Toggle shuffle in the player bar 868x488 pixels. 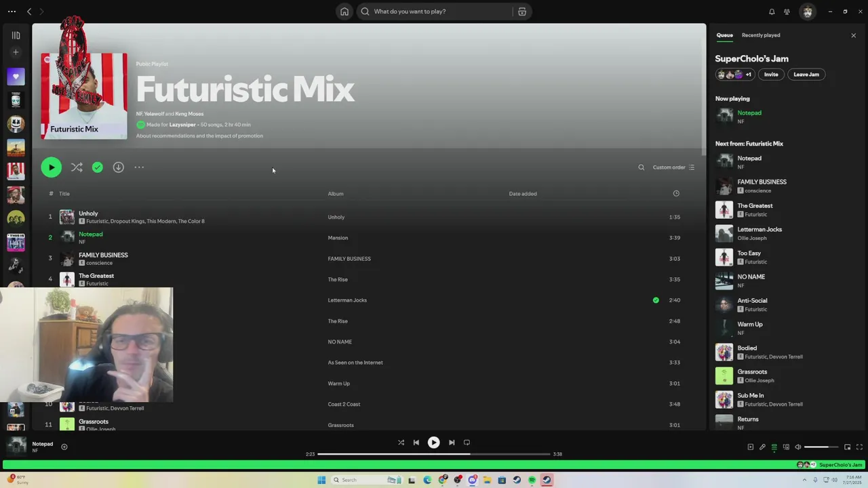[x=401, y=443]
